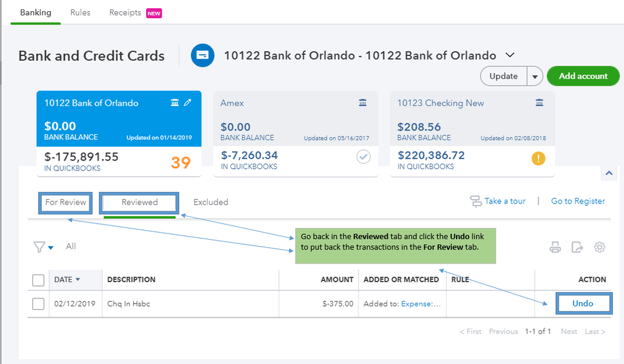Click the orange warning icon on Checking New card

(538, 159)
